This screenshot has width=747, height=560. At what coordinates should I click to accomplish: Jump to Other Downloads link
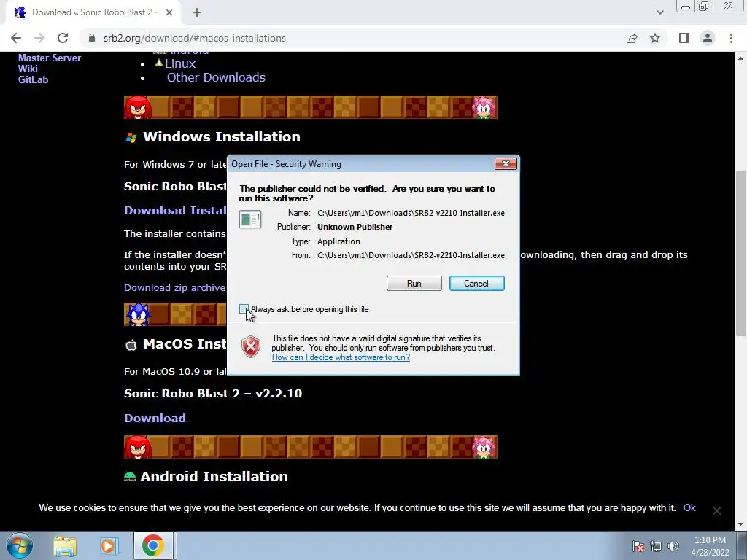pyautogui.click(x=216, y=77)
